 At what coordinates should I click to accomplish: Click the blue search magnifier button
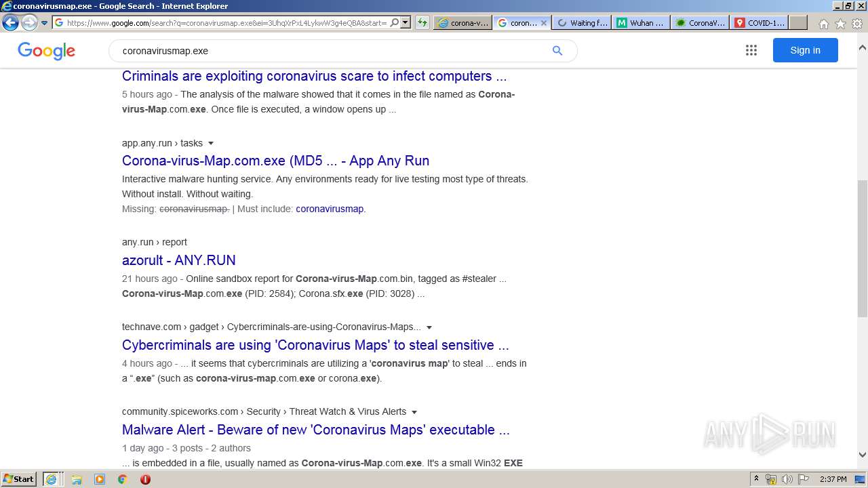click(557, 51)
